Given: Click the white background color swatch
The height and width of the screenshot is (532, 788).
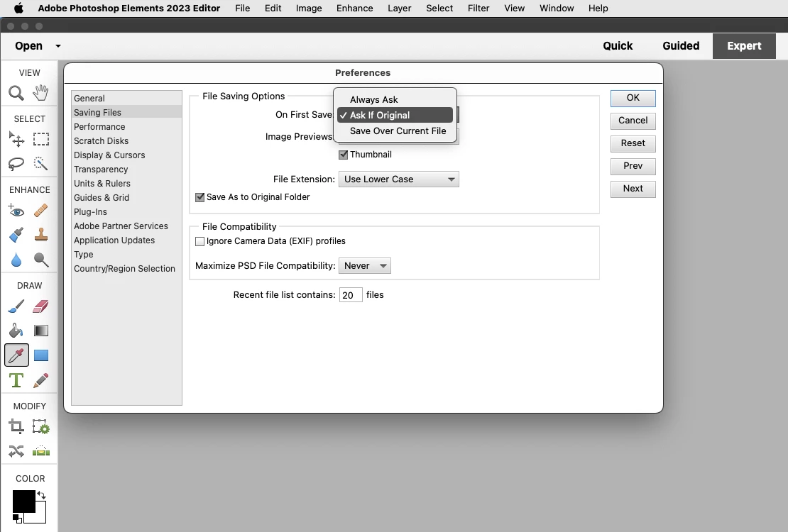Looking at the screenshot, I should 40,516.
